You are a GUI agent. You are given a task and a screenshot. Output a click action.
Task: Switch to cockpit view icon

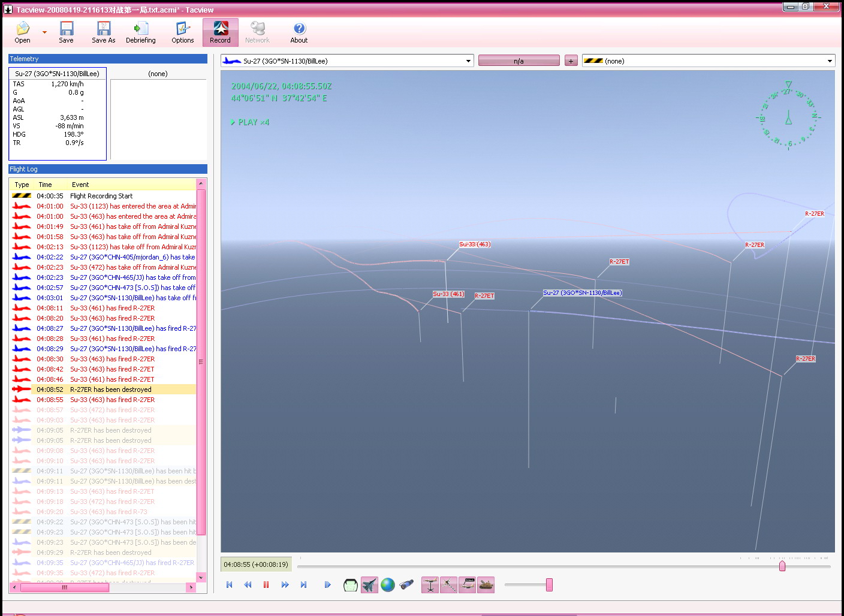350,585
